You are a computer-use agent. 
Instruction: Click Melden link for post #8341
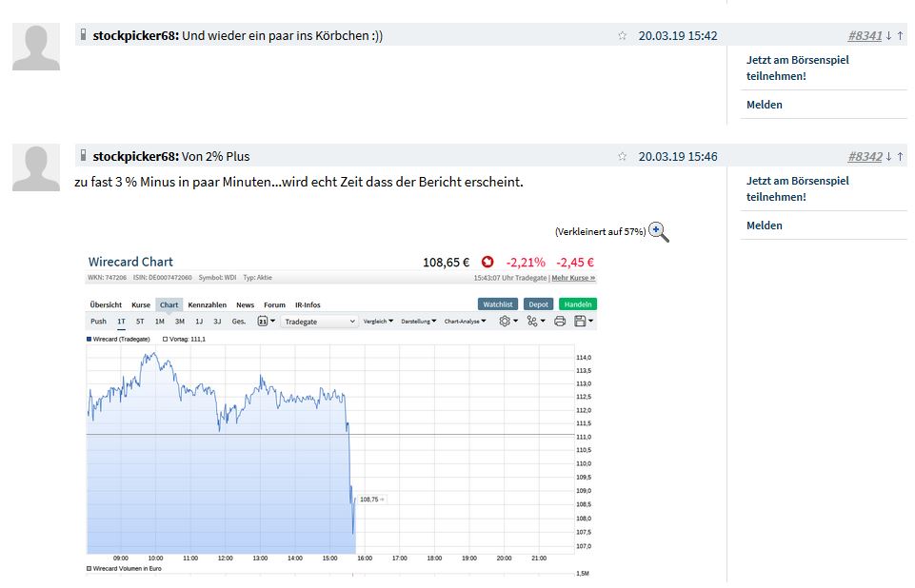click(765, 105)
